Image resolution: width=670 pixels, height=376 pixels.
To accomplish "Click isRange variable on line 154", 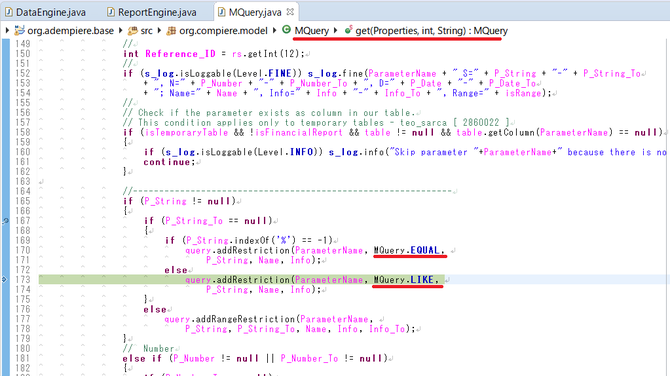I will pos(523,93).
